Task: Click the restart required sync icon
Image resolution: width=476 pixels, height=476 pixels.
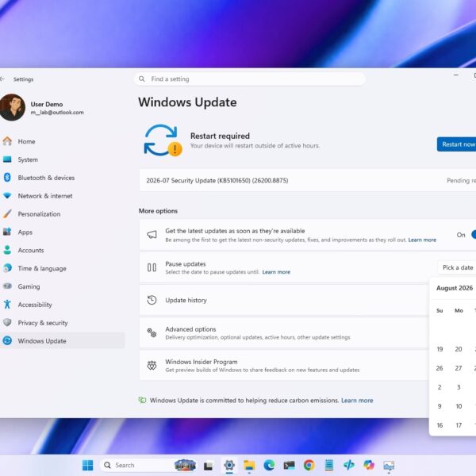Action: (163, 140)
